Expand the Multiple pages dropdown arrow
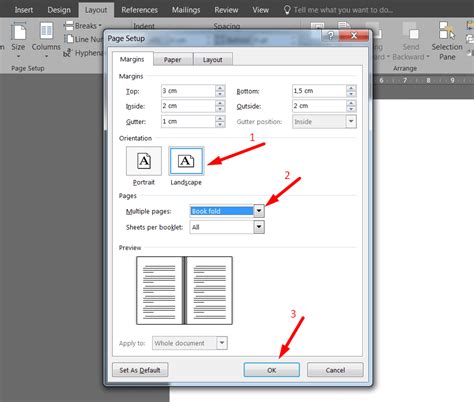474x402 pixels. 259,211
